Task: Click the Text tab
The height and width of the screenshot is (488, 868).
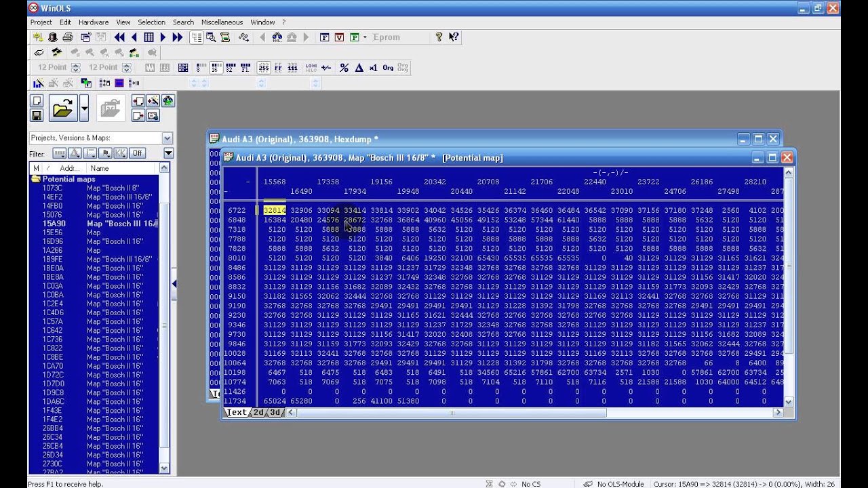Action: [237, 412]
